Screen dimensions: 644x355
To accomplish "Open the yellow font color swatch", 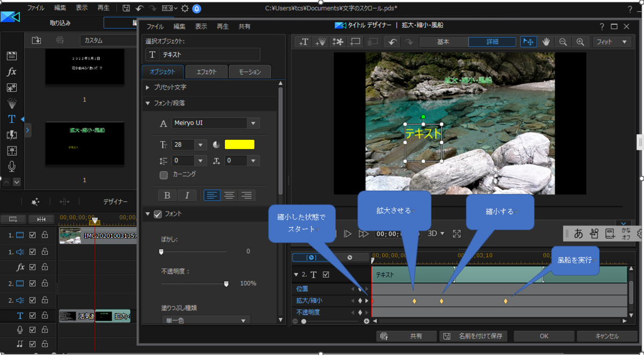I will (x=239, y=144).
